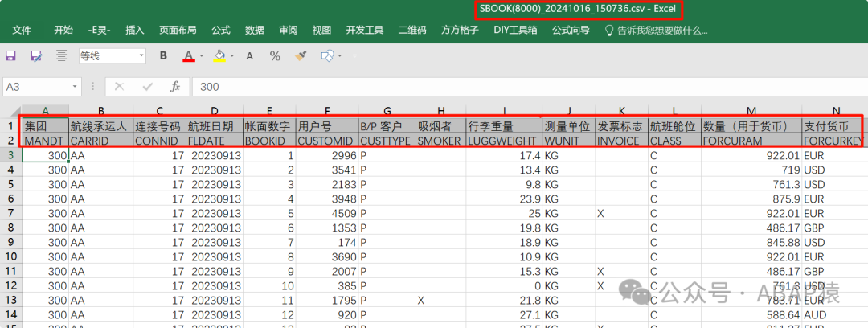Click the AUD currency cell in row 14
This screenshot has width=868, height=328.
[x=834, y=315]
